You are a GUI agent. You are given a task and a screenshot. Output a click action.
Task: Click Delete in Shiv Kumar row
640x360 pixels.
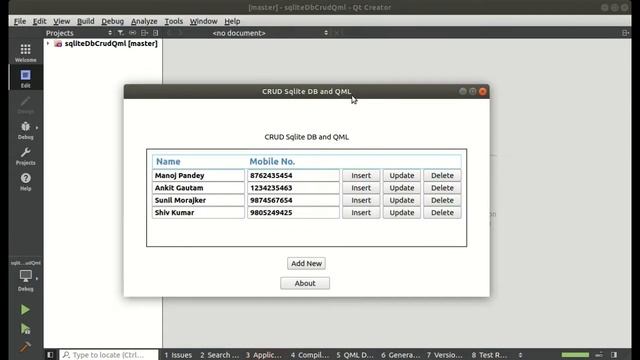tap(442, 212)
